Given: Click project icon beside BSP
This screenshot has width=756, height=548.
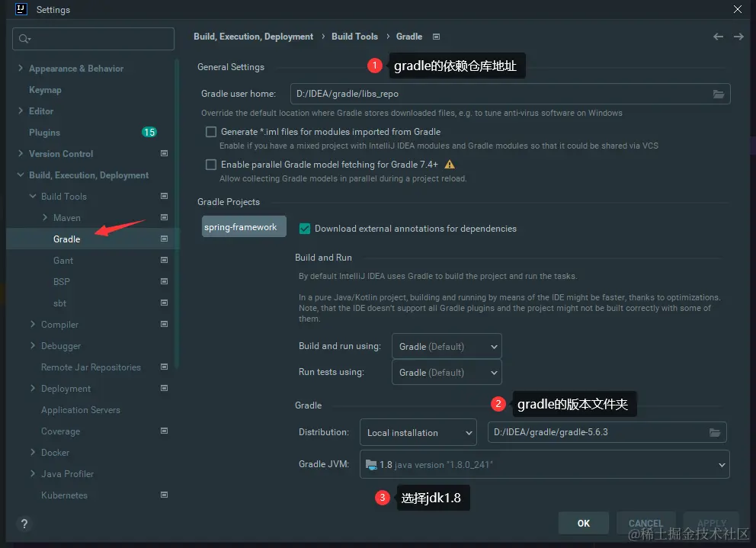Looking at the screenshot, I should pos(164,281).
